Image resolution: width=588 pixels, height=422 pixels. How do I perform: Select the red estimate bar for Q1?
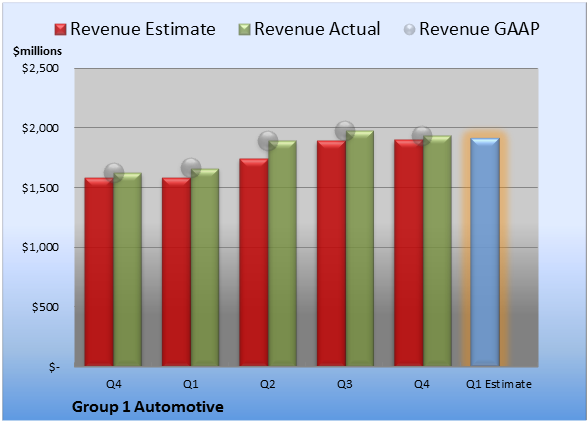(176, 272)
